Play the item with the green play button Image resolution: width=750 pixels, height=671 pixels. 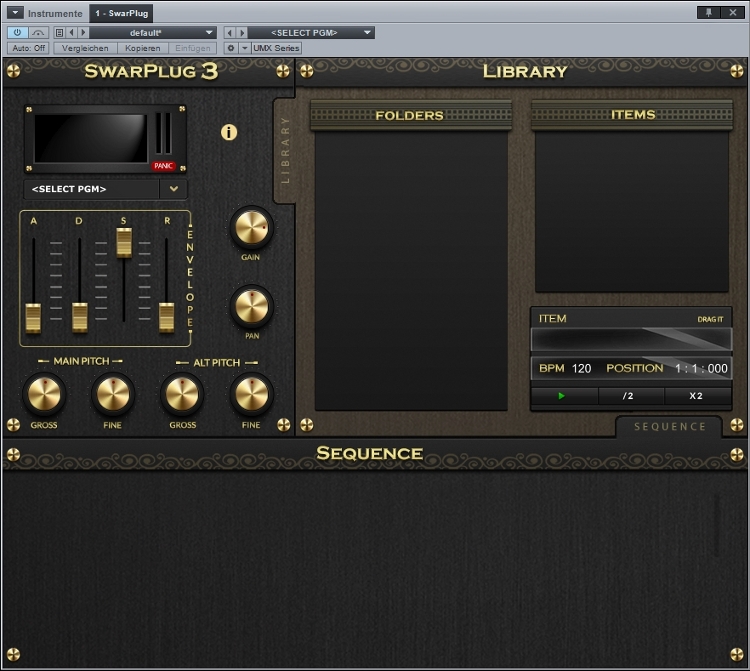[x=563, y=396]
